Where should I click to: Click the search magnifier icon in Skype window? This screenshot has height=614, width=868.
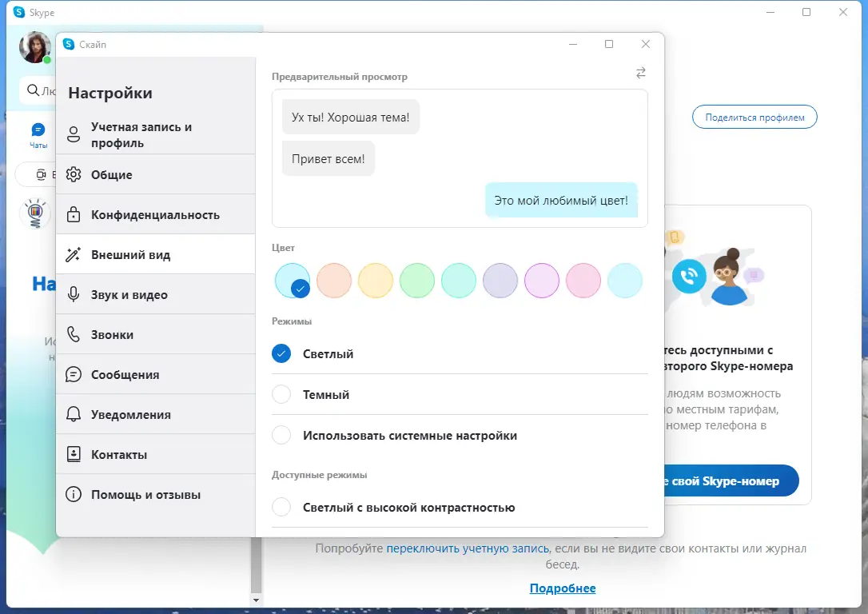34,90
